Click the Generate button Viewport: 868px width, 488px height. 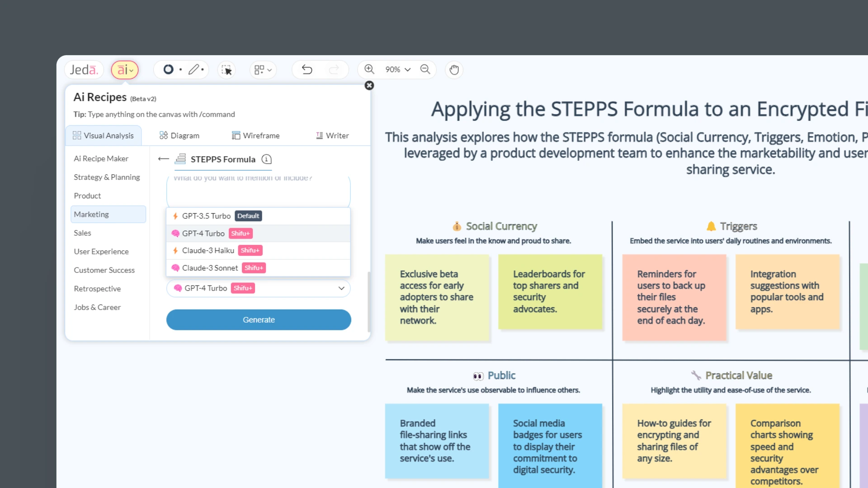click(x=258, y=319)
